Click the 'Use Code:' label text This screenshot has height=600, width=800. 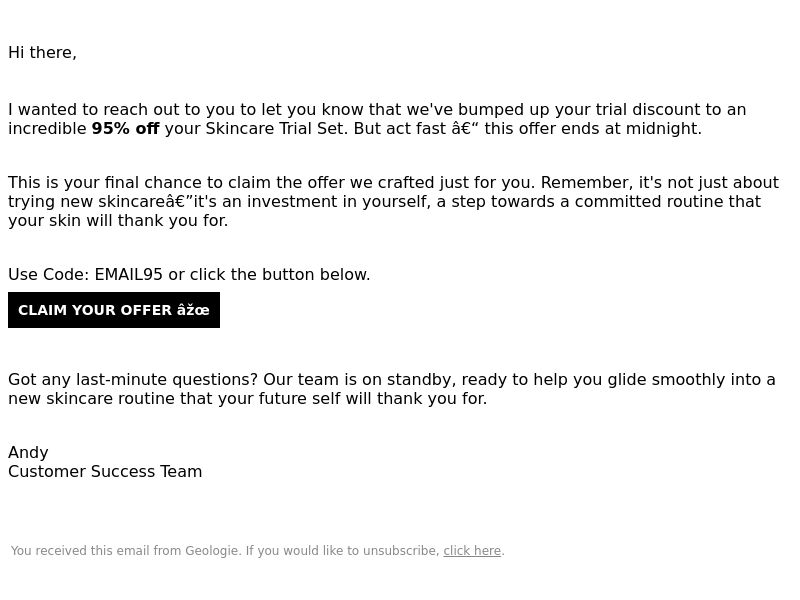(x=49, y=274)
